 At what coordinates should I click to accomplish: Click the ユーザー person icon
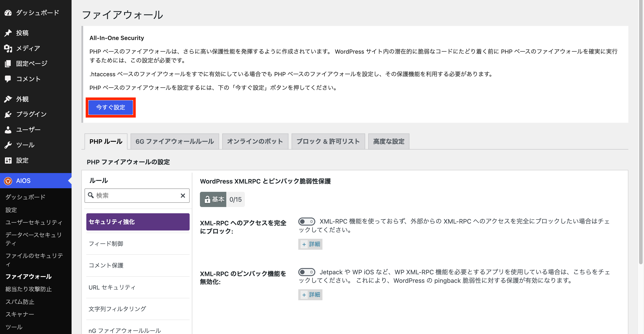[x=8, y=130]
